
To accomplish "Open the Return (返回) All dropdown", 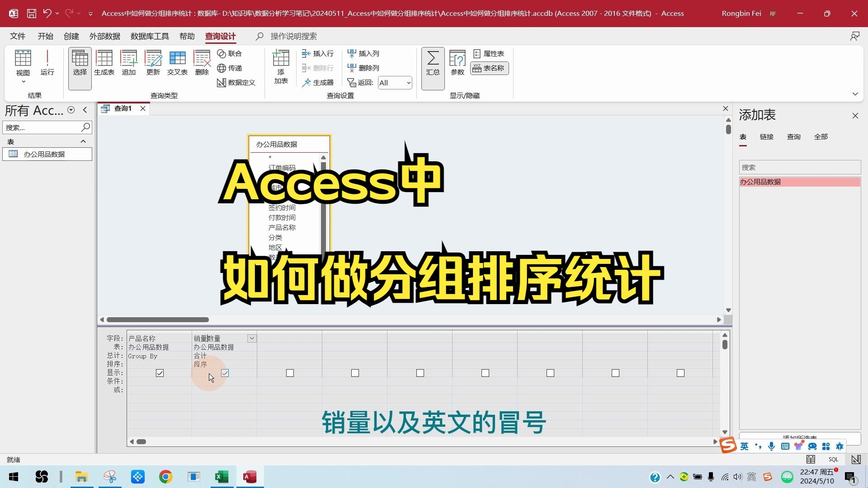I will tap(408, 83).
